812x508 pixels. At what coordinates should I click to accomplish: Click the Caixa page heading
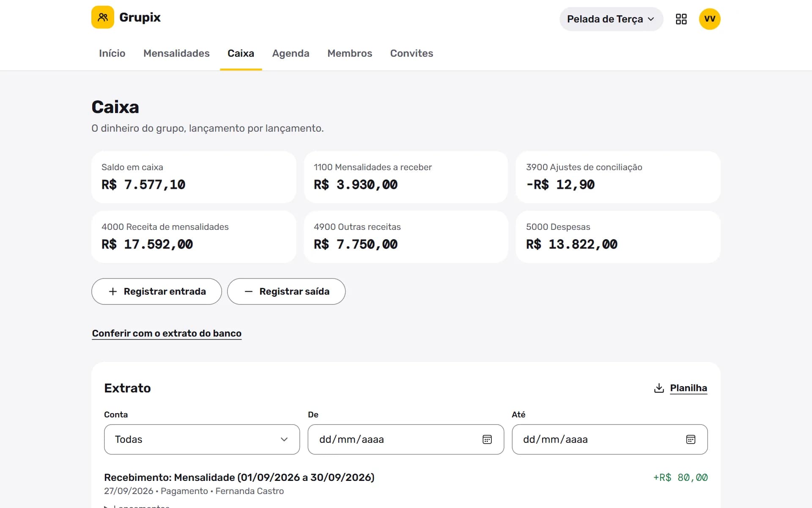pos(115,107)
